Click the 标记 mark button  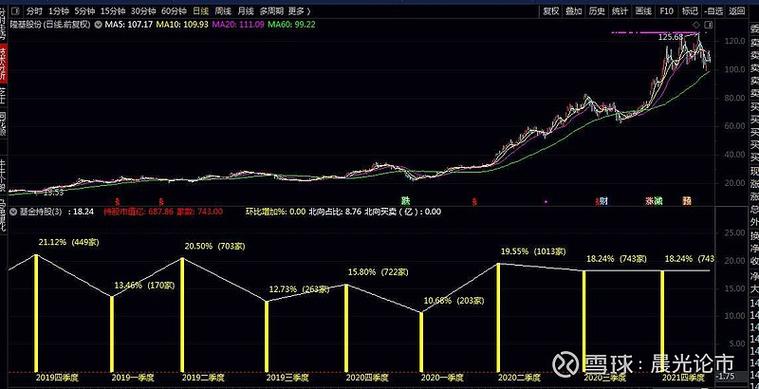[689, 11]
